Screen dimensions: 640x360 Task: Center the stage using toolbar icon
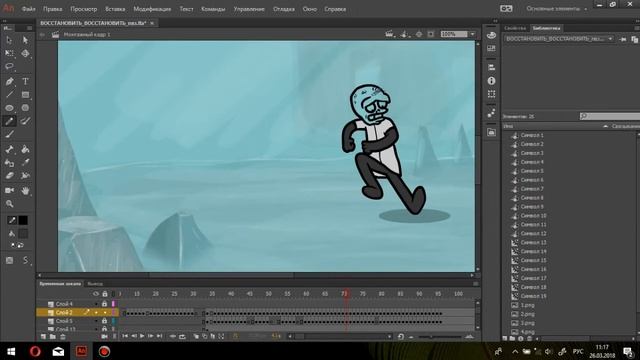pos(419,34)
